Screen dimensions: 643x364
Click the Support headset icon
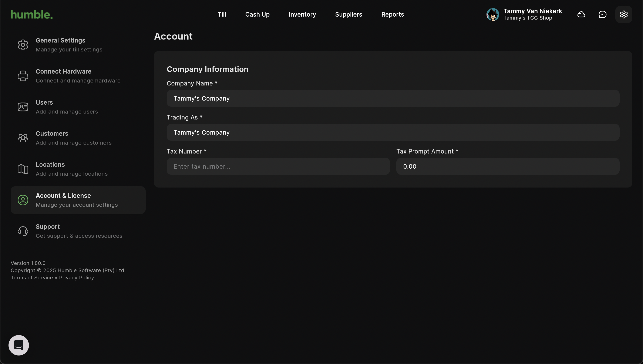tap(23, 231)
